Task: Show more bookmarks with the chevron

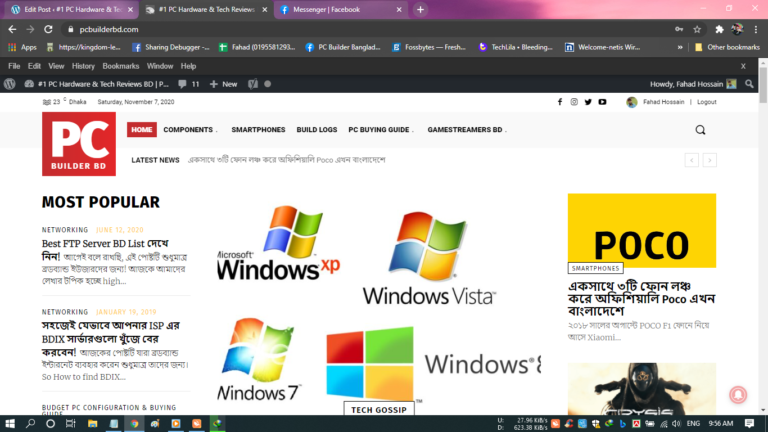Action: 680,48
